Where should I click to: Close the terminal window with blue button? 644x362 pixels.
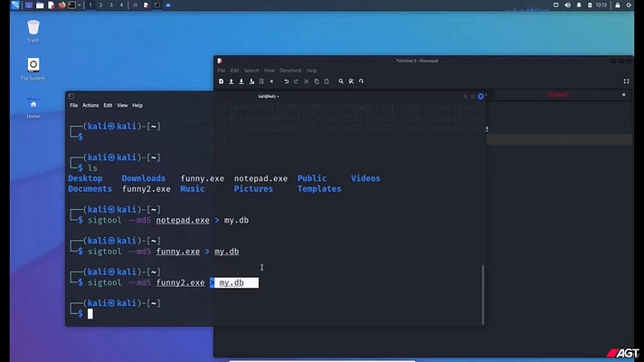coord(480,96)
